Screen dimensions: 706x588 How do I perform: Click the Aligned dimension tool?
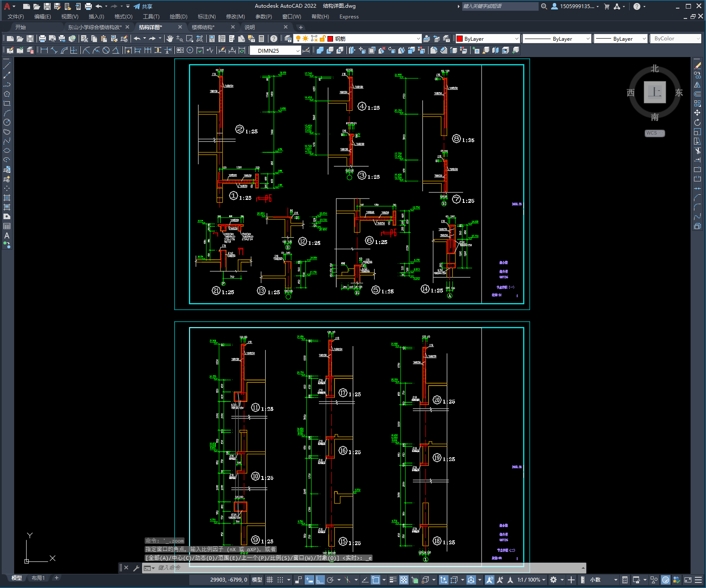tap(54, 50)
